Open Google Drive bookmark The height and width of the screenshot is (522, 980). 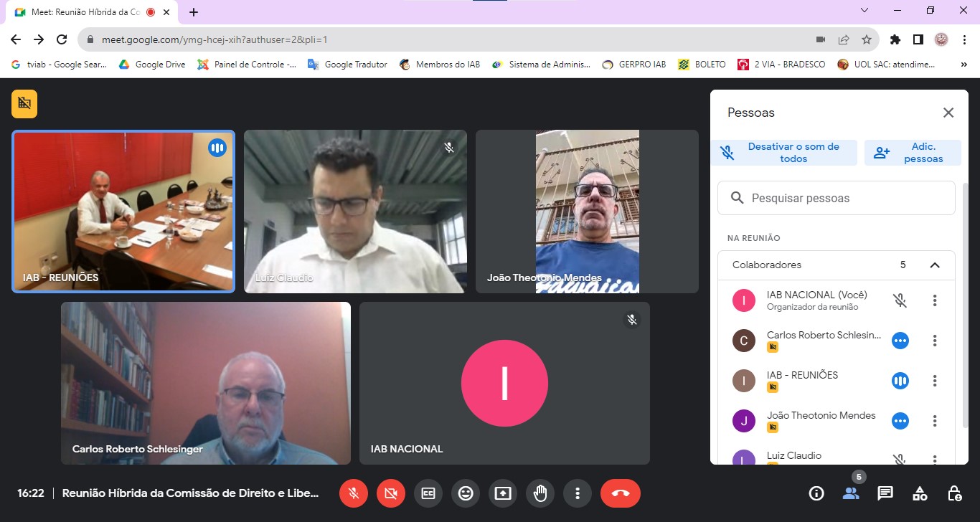152,65
